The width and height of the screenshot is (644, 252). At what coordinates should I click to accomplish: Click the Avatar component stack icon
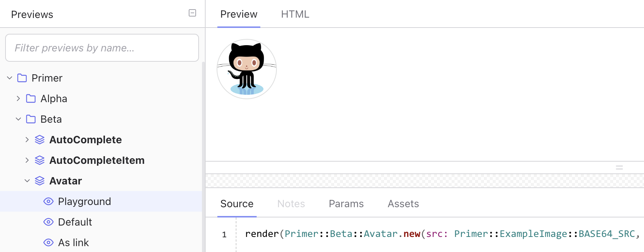tap(40, 181)
